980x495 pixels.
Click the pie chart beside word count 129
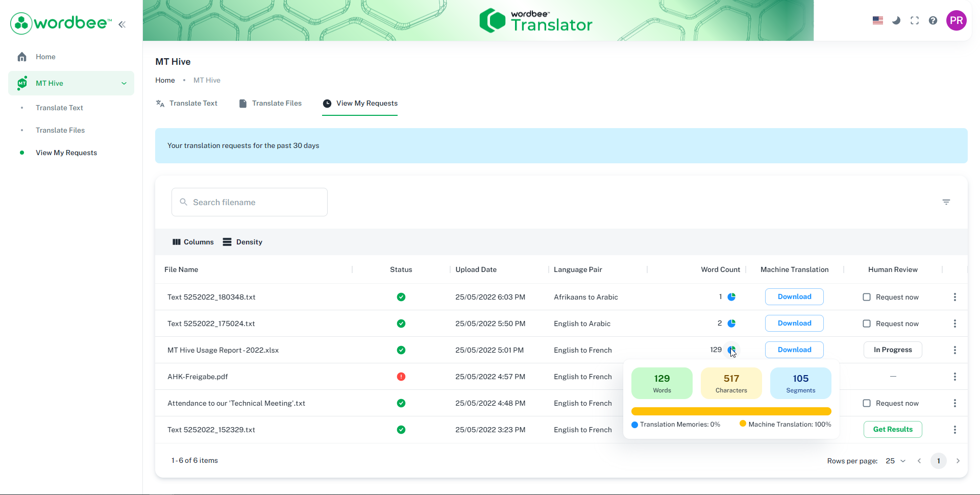pyautogui.click(x=732, y=350)
